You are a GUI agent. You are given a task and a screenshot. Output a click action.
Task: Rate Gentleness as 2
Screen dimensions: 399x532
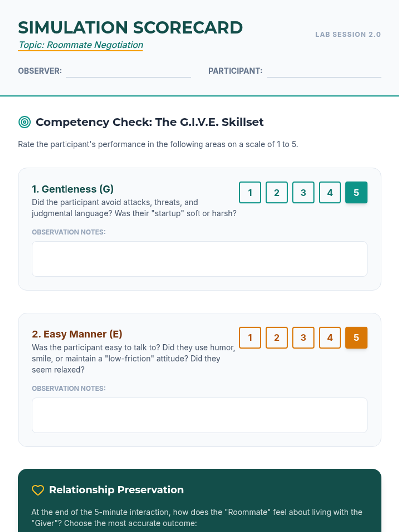pyautogui.click(x=277, y=193)
